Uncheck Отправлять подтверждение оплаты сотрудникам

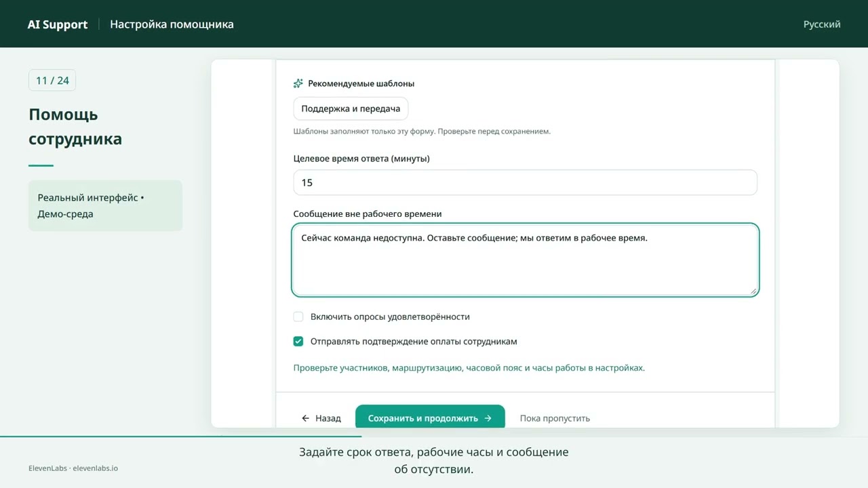[x=298, y=342]
